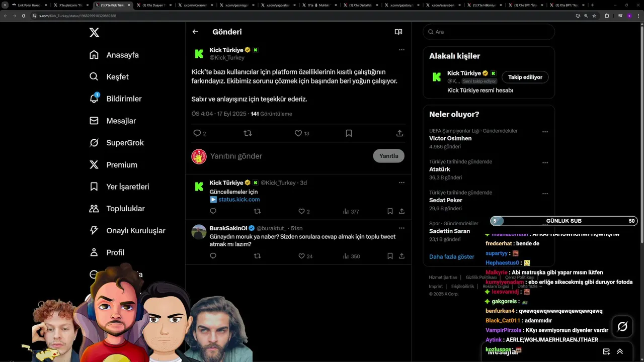Viewport: 644px width, 362px height.
Task: Click the browser back arrow
Action: 6,16
